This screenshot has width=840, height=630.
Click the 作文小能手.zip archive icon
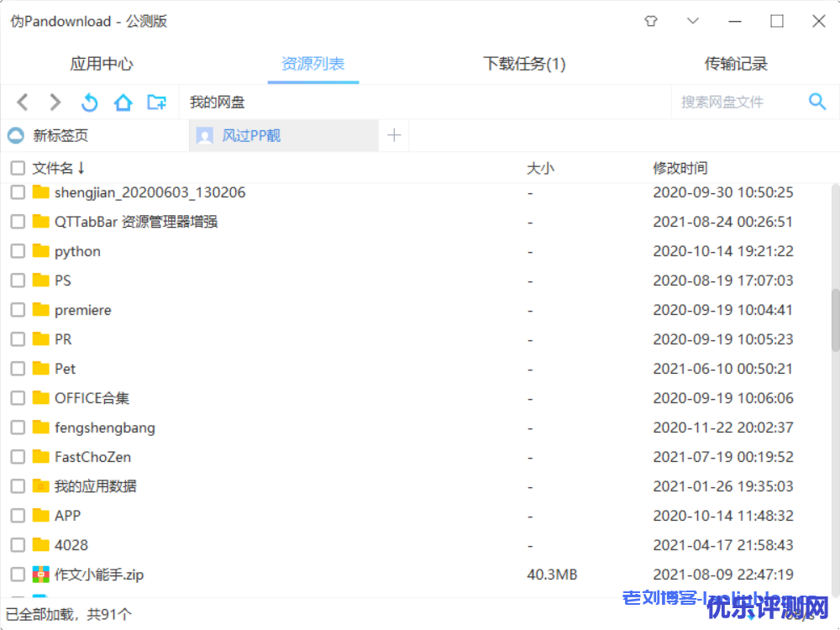point(40,575)
